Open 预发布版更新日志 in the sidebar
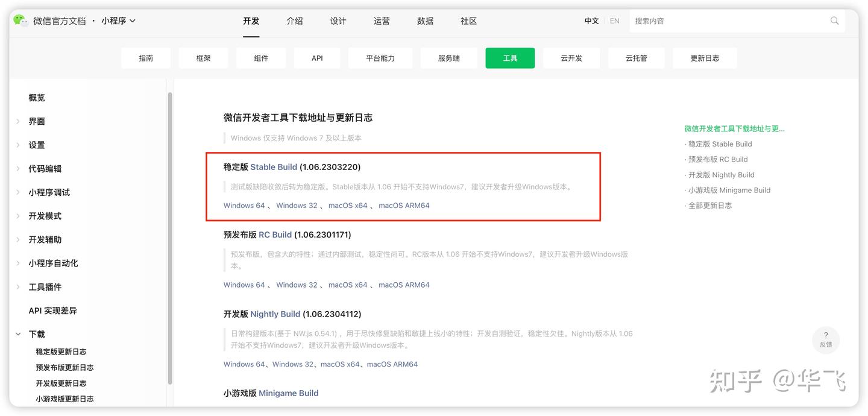The height and width of the screenshot is (416, 868). point(64,367)
